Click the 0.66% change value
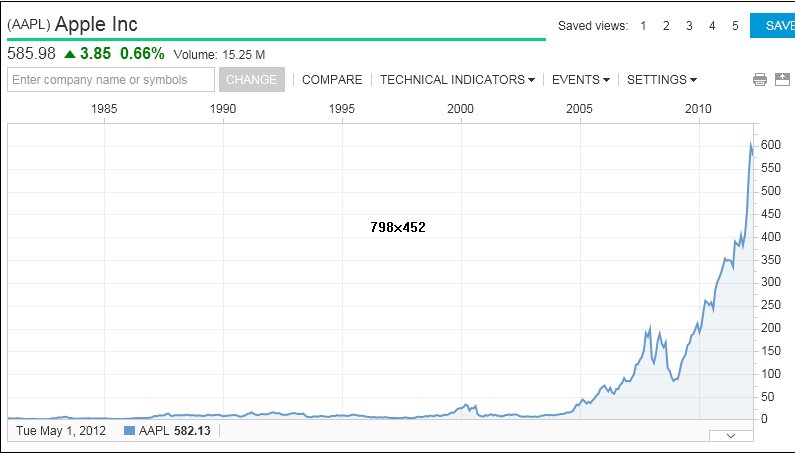This screenshot has height=453, width=795. (142, 53)
